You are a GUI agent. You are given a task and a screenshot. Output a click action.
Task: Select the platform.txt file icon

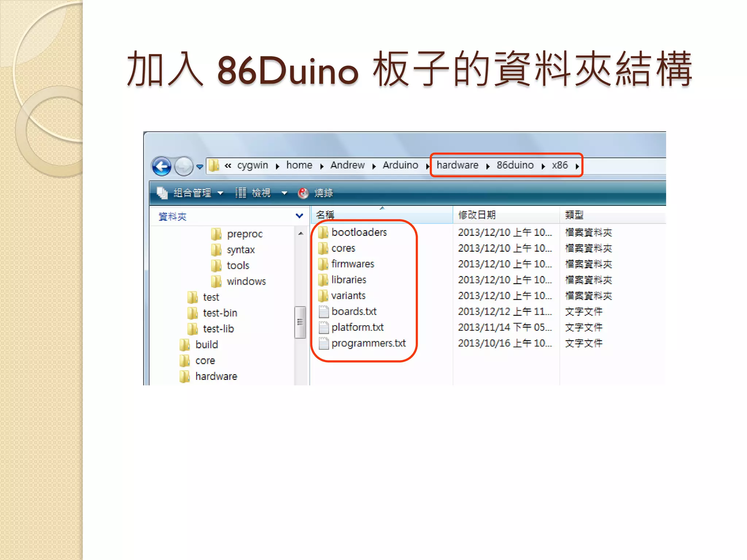(324, 327)
